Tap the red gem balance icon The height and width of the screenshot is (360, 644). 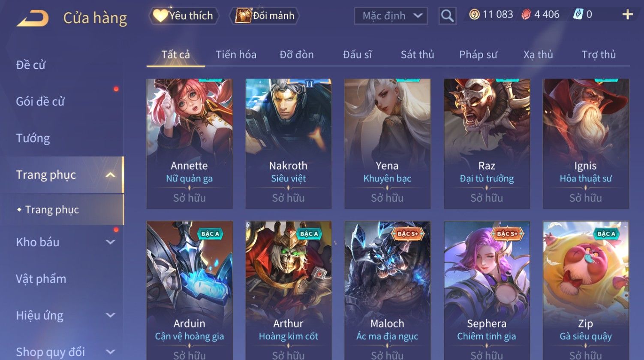(526, 15)
